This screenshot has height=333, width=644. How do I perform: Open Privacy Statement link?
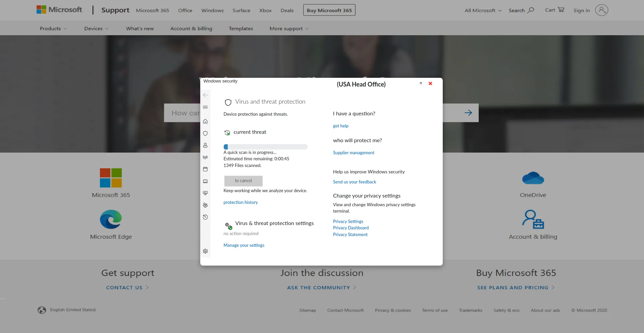(350, 235)
